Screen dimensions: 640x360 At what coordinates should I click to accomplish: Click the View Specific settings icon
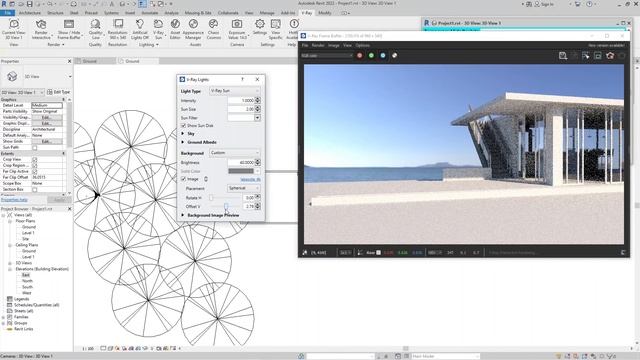[x=276, y=24]
